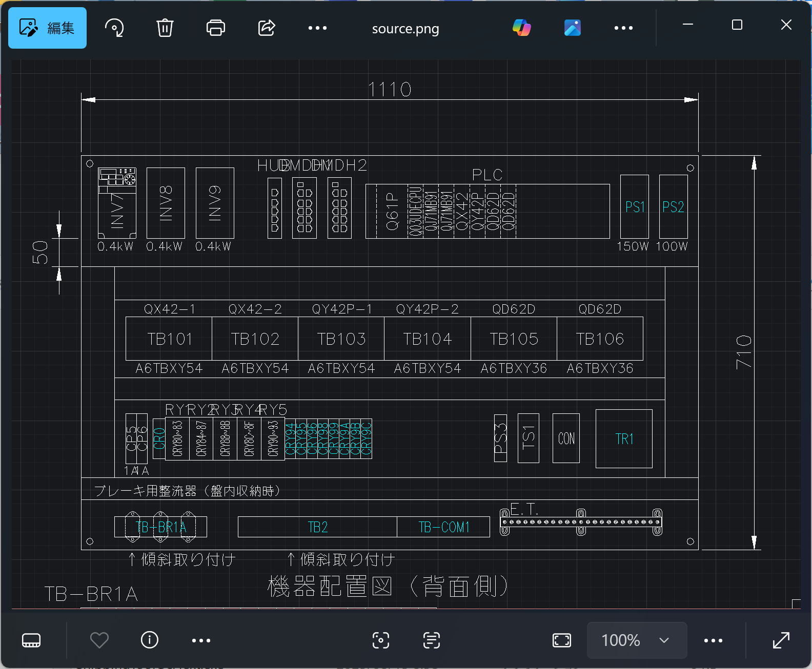Print the image using the printer icon
The width and height of the screenshot is (812, 669).
[215, 28]
